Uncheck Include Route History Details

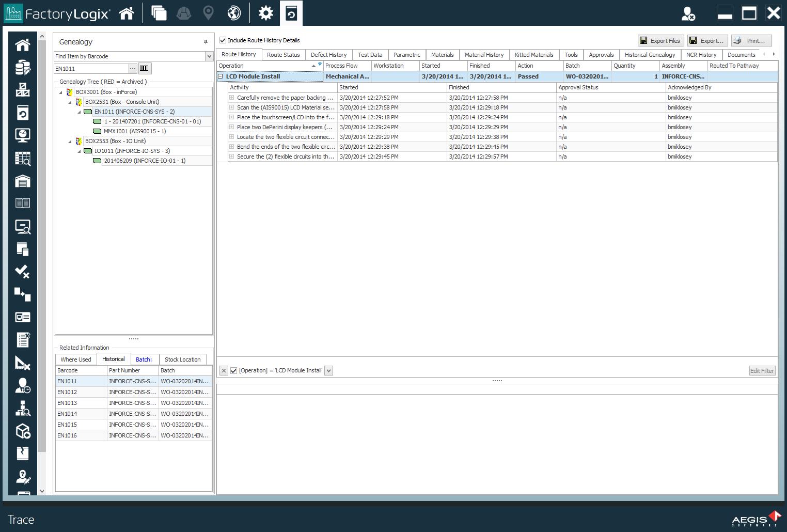pyautogui.click(x=223, y=40)
